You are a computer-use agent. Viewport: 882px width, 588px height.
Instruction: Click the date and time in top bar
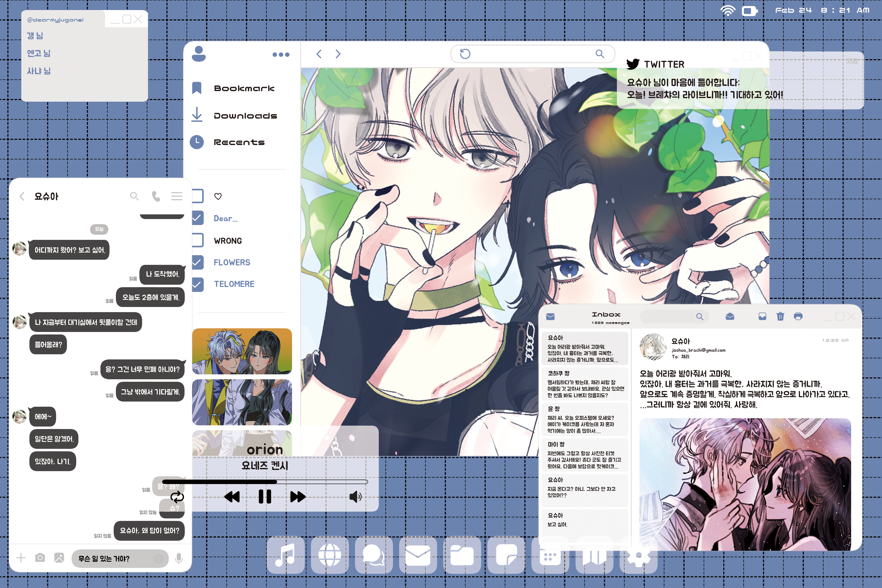(x=822, y=11)
